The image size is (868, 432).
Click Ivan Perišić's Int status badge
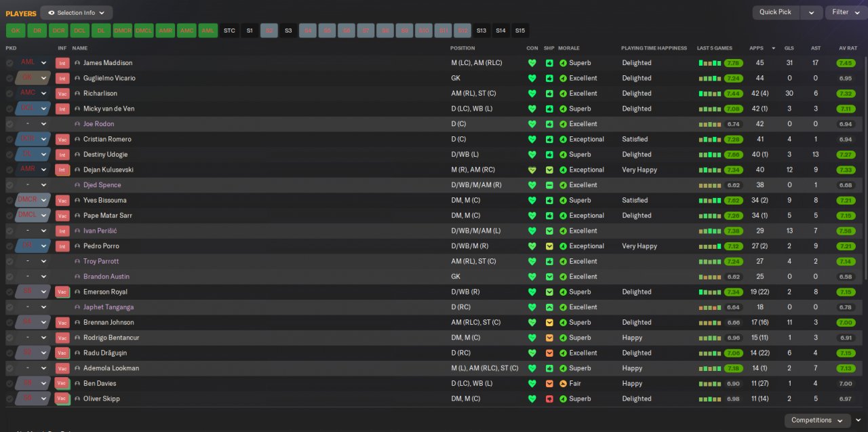coord(62,231)
